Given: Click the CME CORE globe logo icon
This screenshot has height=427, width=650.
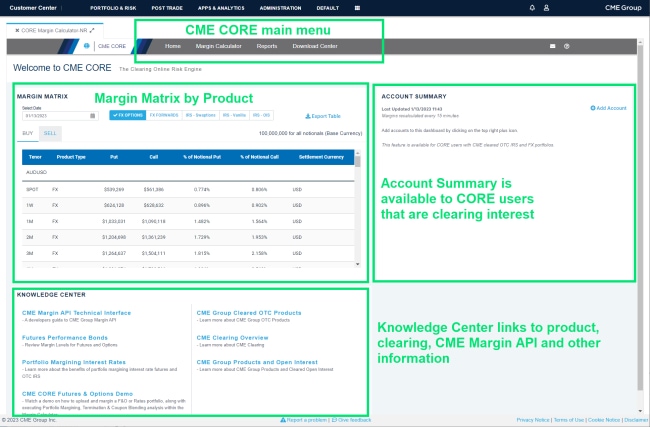Looking at the screenshot, I should tap(88, 46).
